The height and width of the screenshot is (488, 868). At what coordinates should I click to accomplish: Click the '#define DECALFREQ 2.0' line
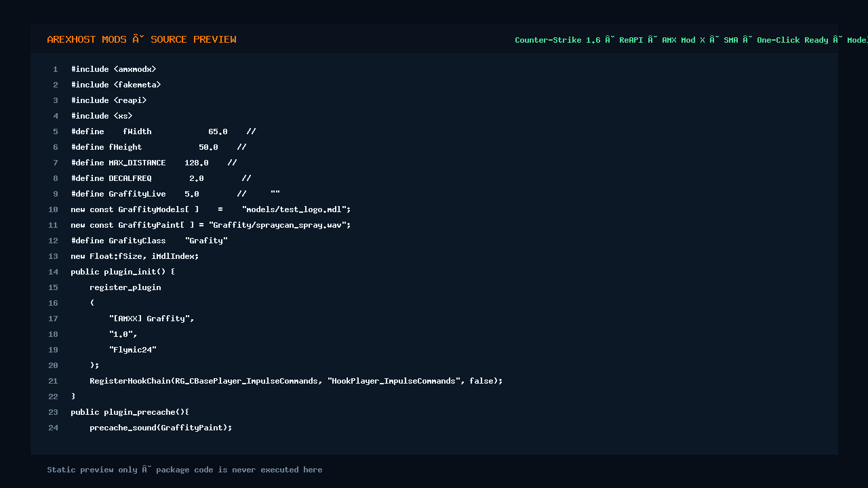(161, 178)
